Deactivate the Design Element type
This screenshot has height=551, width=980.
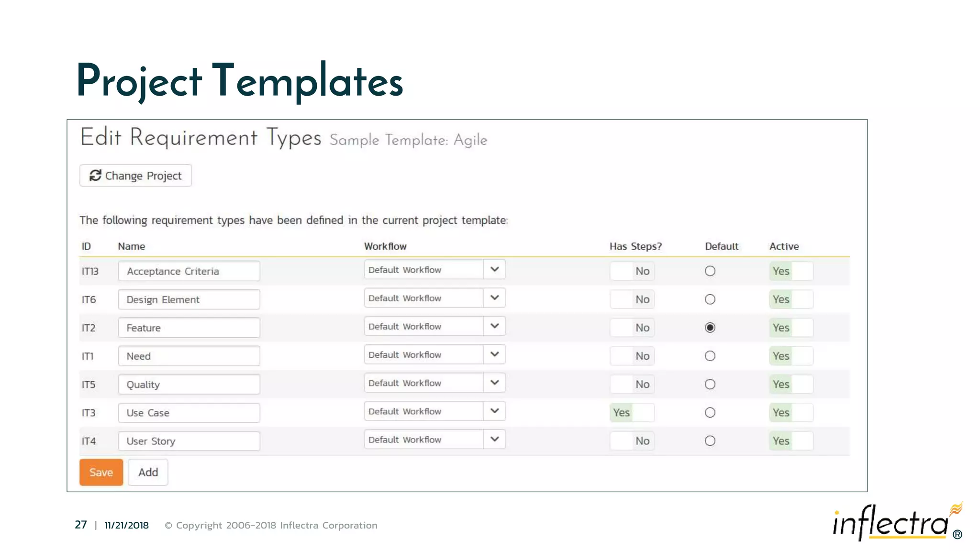(x=791, y=299)
